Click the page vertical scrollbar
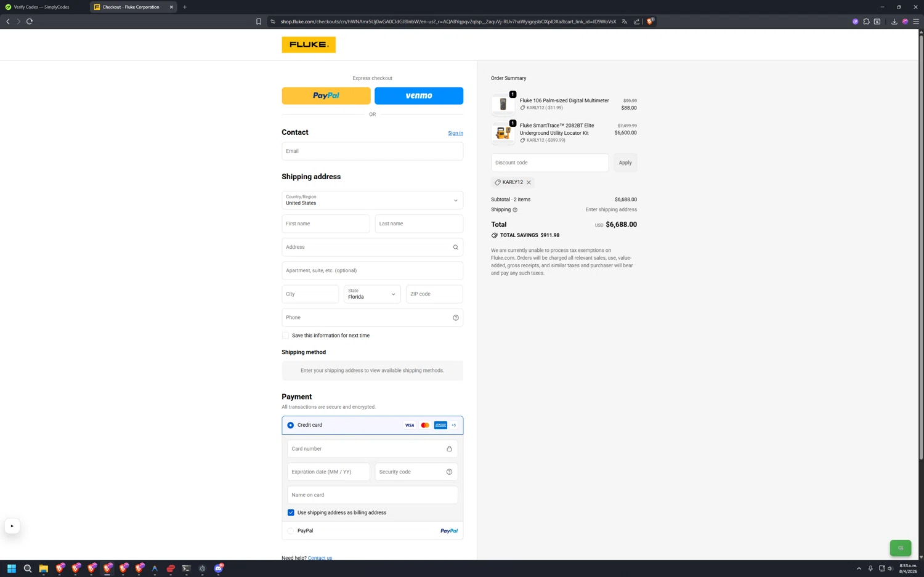 (921, 246)
